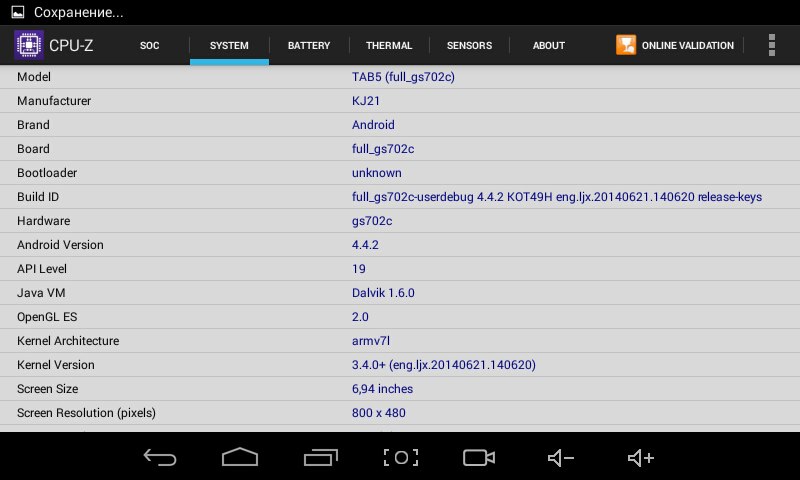Tap the volume down icon

(x=560, y=458)
